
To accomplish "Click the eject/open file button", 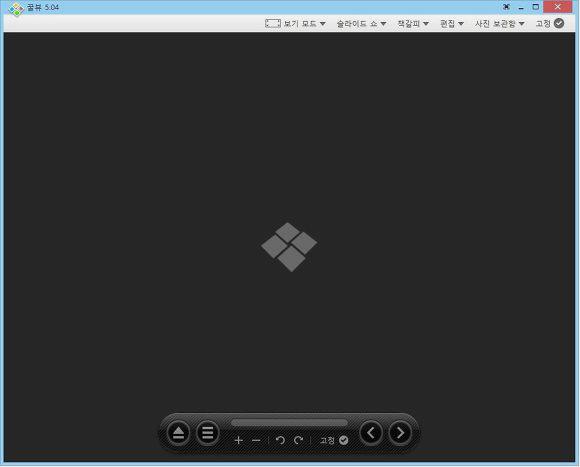I will point(178,433).
